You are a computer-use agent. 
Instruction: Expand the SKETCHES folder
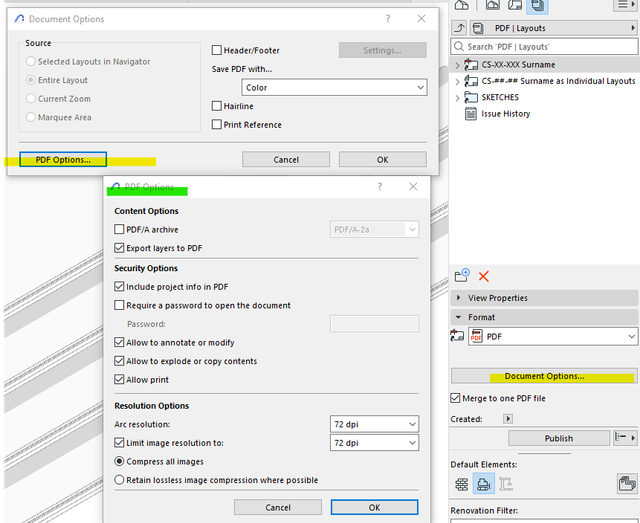(x=458, y=98)
